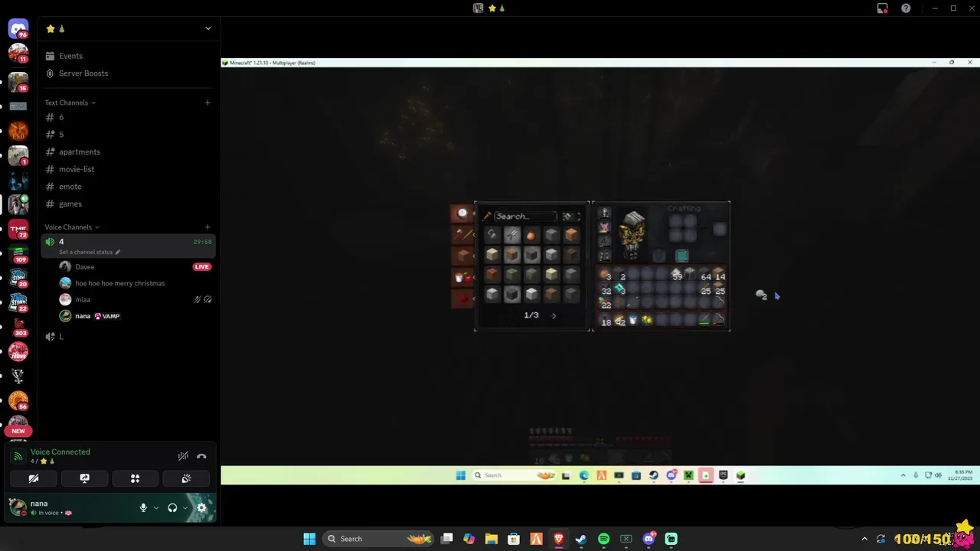Image resolution: width=980 pixels, height=551 pixels.
Task: Pick the lead recipe in Minecraft recipe book
Action: pos(492,235)
